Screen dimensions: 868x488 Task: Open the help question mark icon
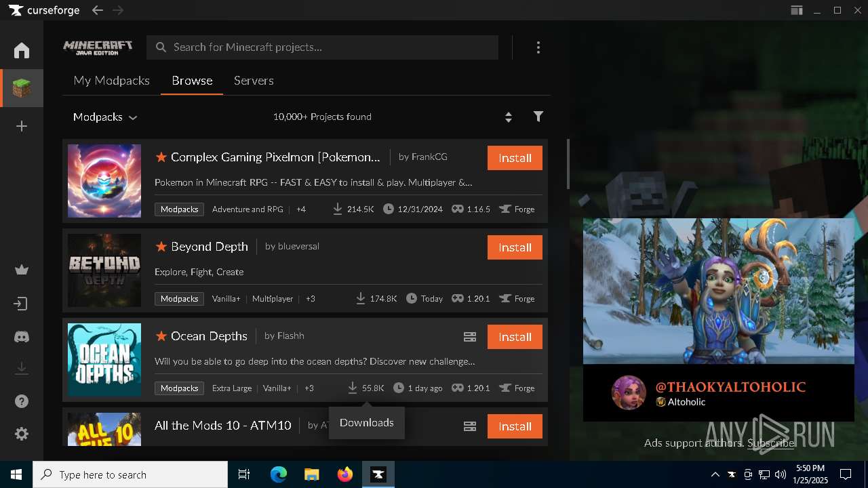pos(22,401)
